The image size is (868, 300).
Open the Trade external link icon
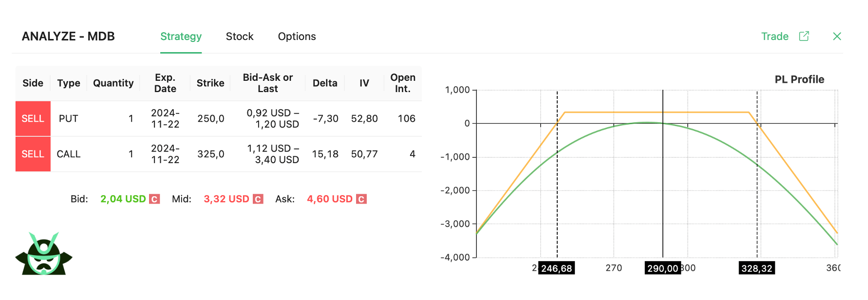coord(804,37)
